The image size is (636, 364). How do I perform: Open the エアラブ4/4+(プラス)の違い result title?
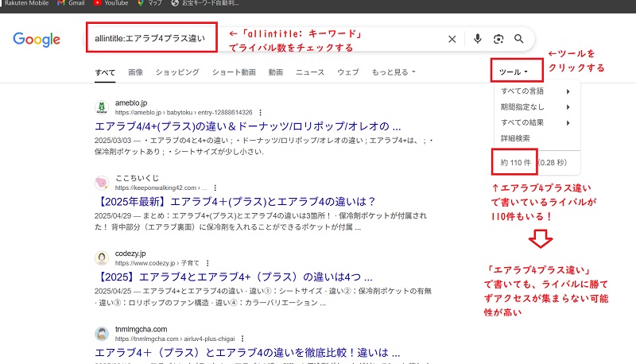click(247, 126)
